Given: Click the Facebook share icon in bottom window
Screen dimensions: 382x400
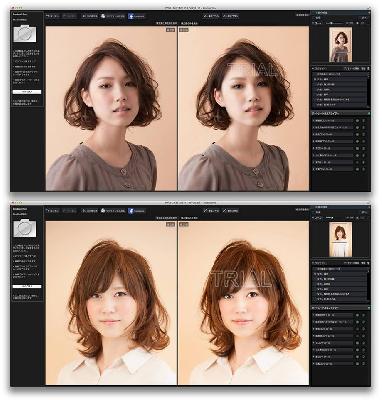Looking at the screenshot, I should click(x=131, y=211).
